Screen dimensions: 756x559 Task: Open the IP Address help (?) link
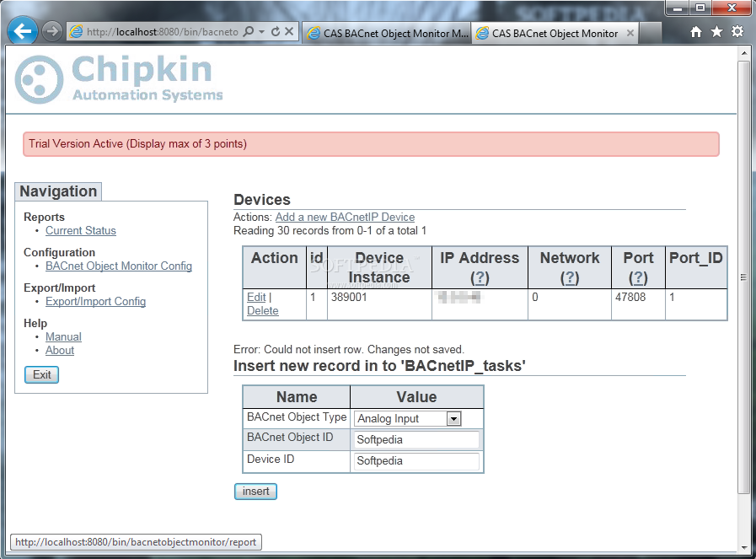(x=480, y=277)
